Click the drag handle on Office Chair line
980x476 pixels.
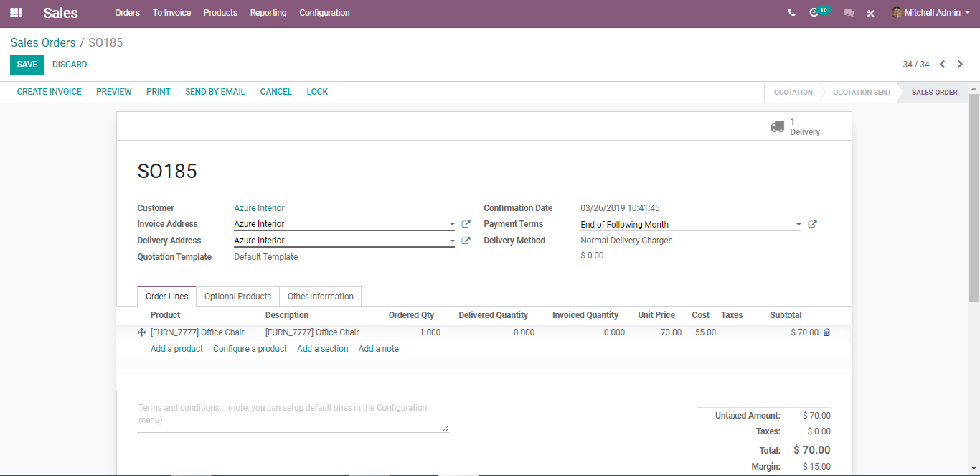point(141,332)
